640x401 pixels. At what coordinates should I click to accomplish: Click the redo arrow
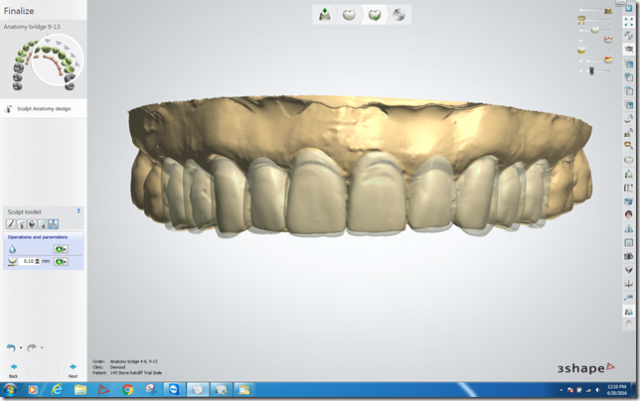(x=31, y=348)
